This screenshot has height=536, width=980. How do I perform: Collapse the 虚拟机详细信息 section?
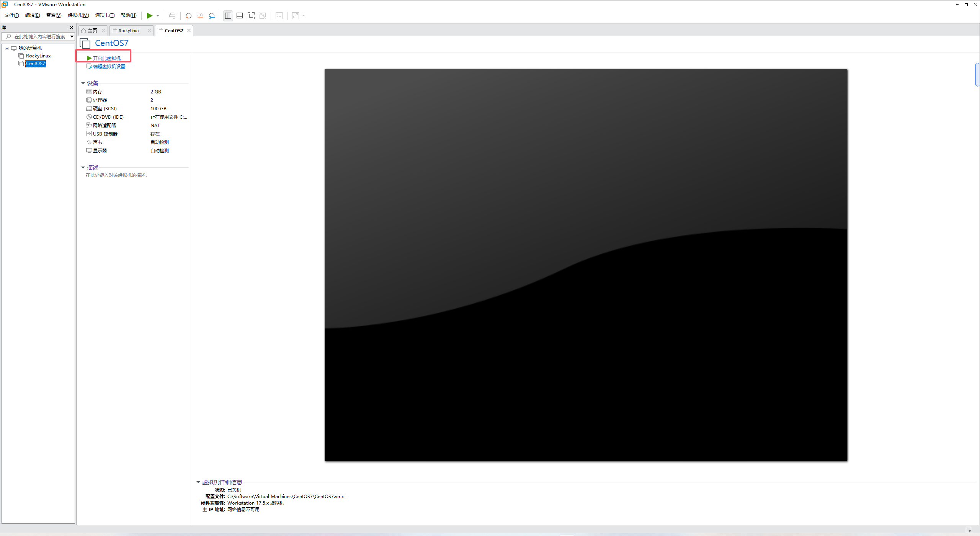(x=198, y=482)
